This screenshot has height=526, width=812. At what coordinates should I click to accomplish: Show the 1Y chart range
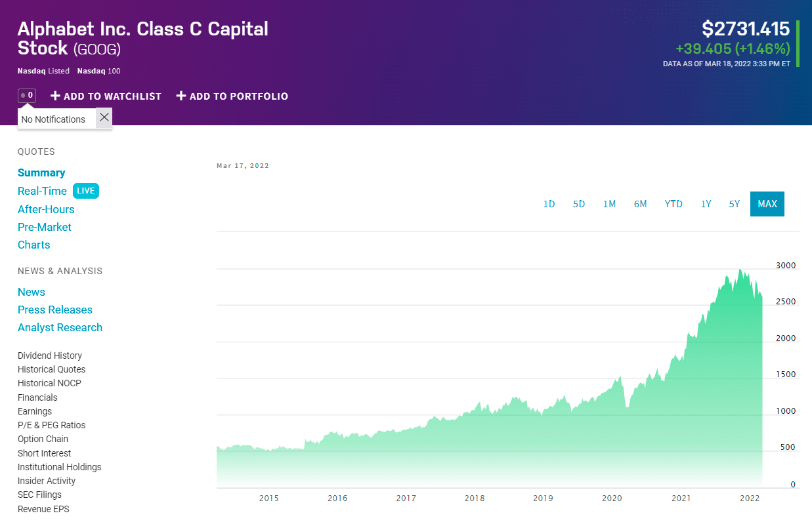[706, 204]
